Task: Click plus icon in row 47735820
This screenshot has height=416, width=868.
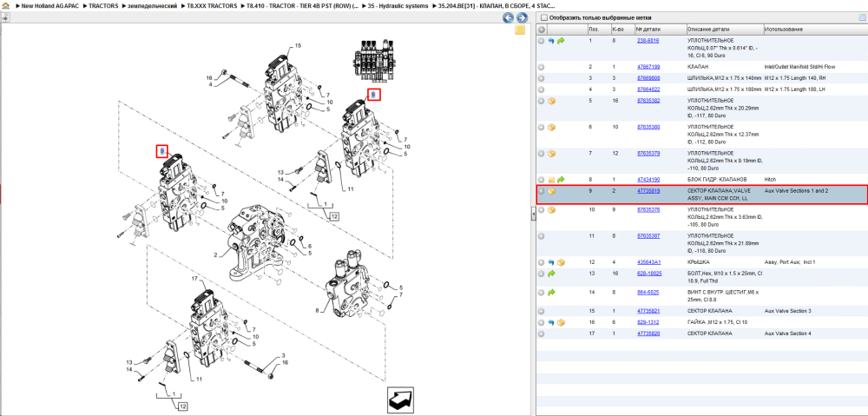Action: point(542,333)
